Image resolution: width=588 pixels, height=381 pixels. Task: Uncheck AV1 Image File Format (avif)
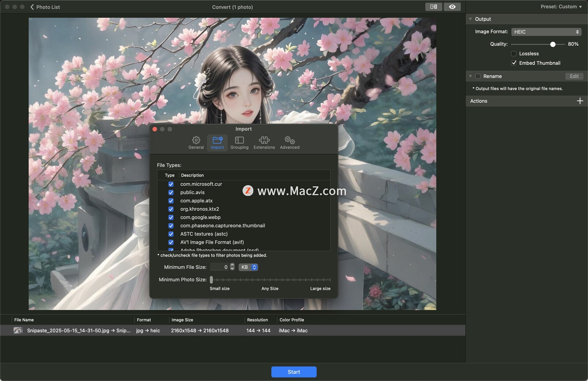(171, 242)
